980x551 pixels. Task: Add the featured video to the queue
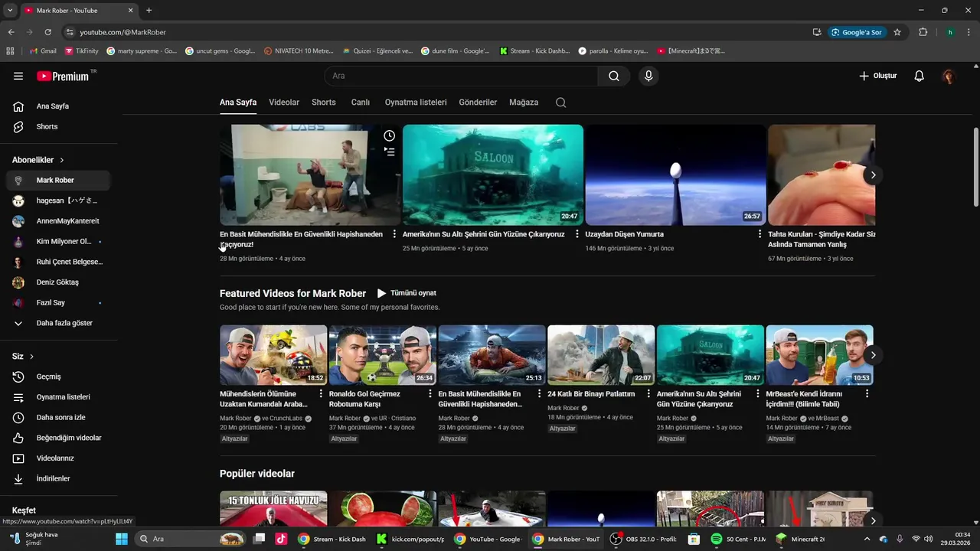click(x=390, y=152)
